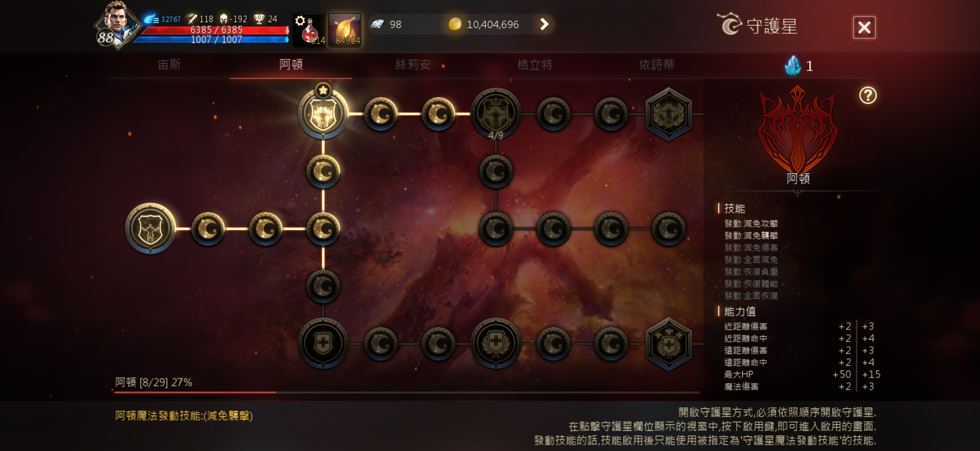Open the golden feather item slot
Screen dimensions: 980x451
click(x=345, y=30)
